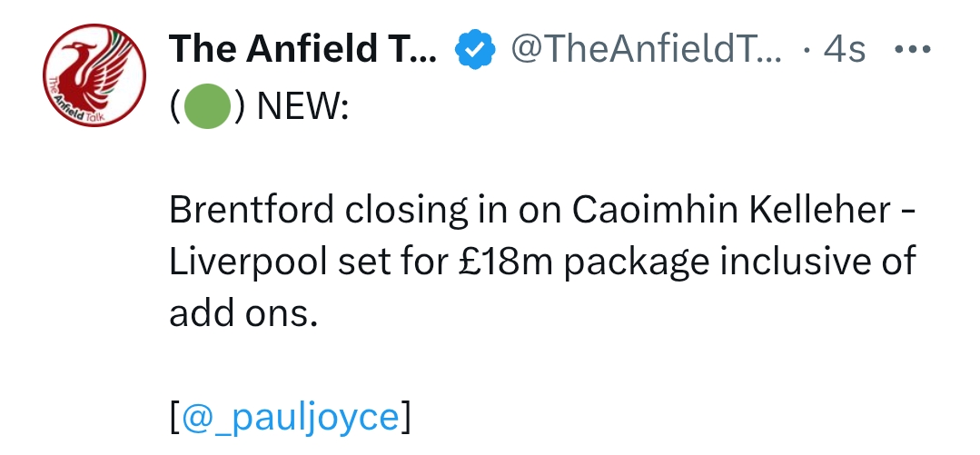Click the add ons. text line
This screenshot has height=455, width=980.
click(243, 313)
